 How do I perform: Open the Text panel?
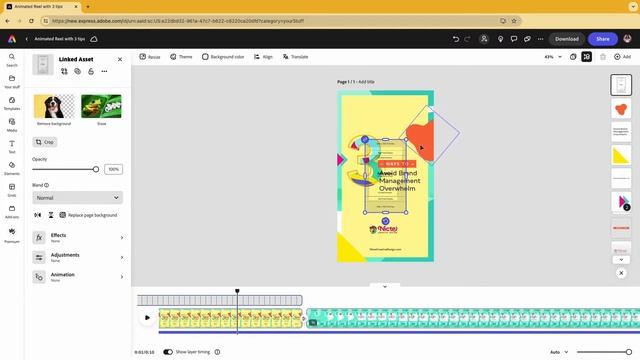12,146
